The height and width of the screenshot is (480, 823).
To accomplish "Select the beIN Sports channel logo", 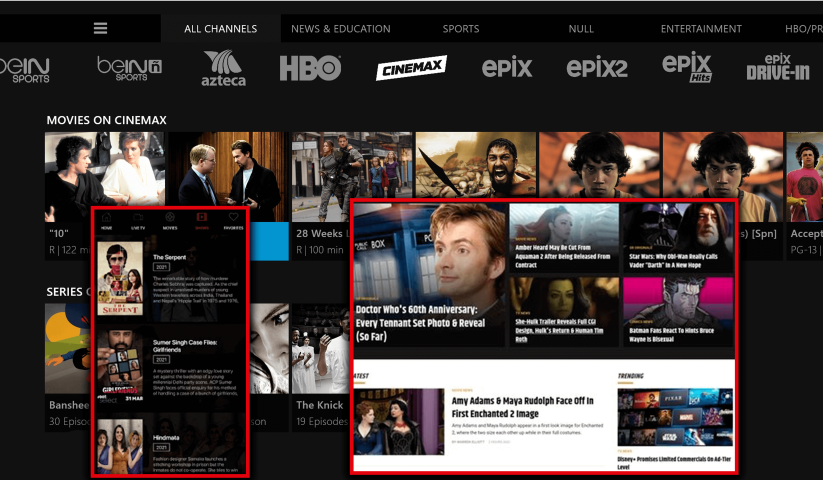I will pyautogui.click(x=25, y=70).
